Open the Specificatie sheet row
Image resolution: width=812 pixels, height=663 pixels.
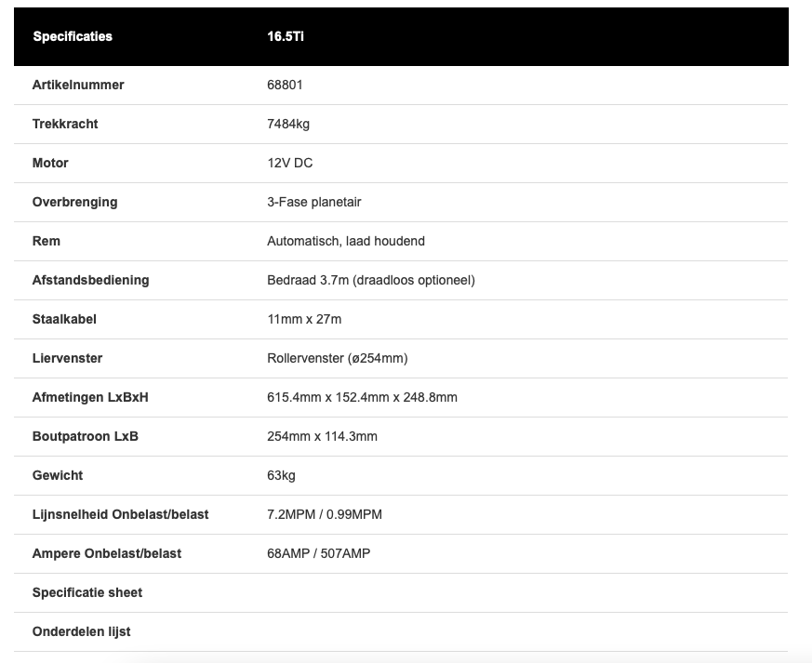click(87, 592)
